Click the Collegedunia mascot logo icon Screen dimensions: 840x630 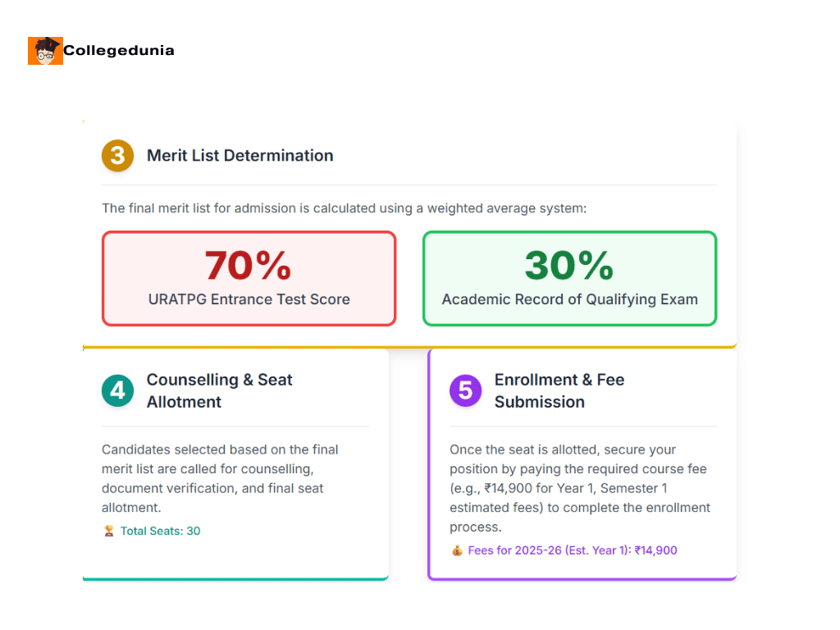pos(45,51)
